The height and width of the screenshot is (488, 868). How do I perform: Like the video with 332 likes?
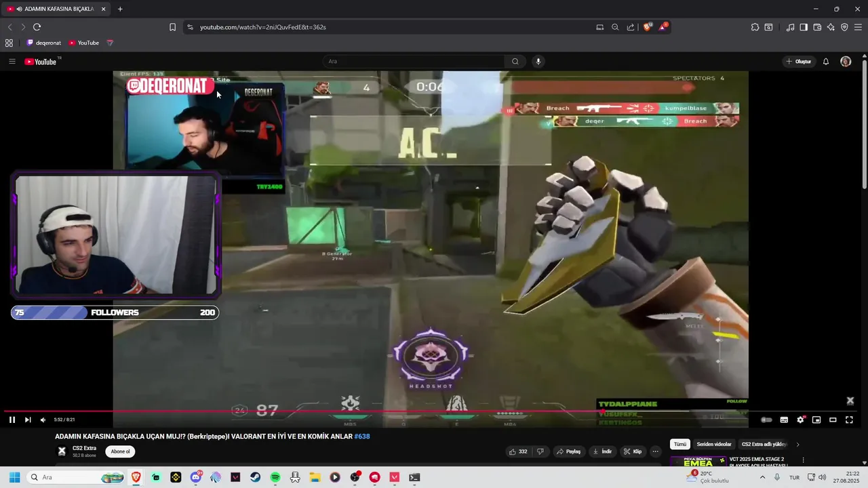(519, 451)
